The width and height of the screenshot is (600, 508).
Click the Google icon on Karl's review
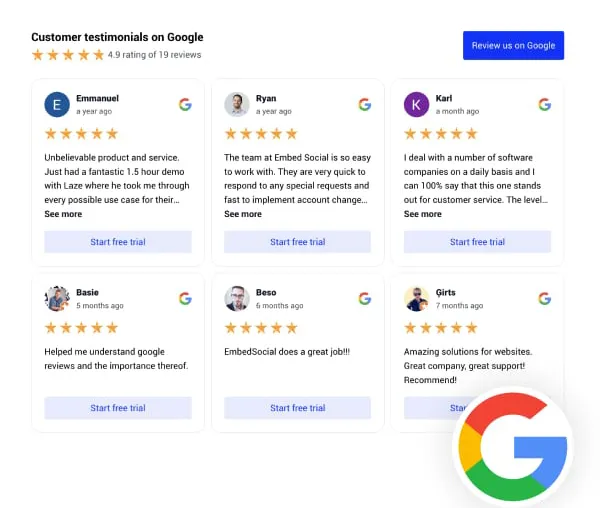(x=545, y=104)
